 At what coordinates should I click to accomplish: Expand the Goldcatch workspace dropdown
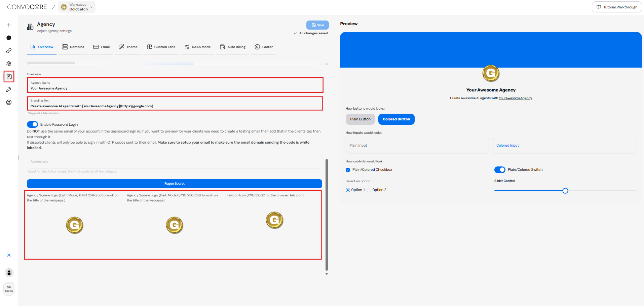point(91,7)
